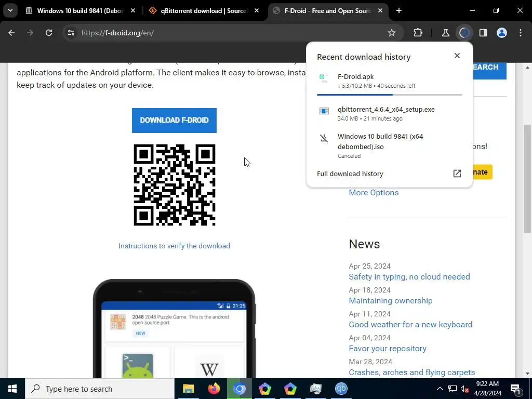
Task: Click the qbittorrent setup exe file icon
Action: [324, 111]
